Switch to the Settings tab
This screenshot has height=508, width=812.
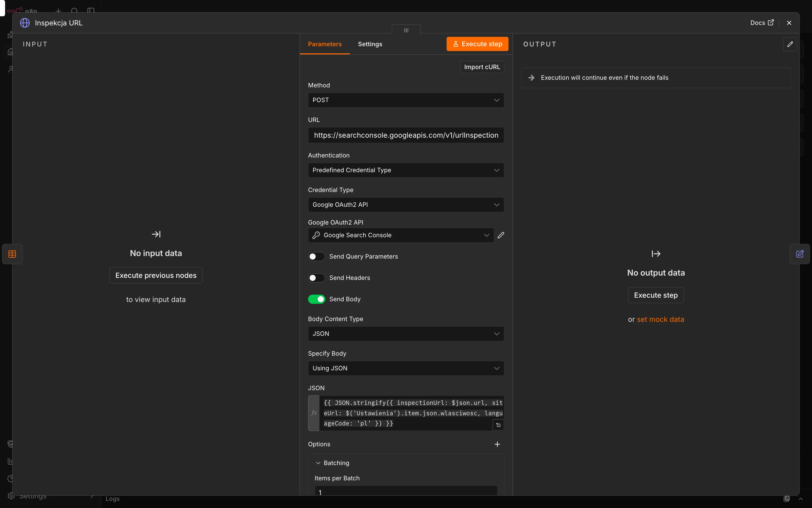pyautogui.click(x=370, y=44)
